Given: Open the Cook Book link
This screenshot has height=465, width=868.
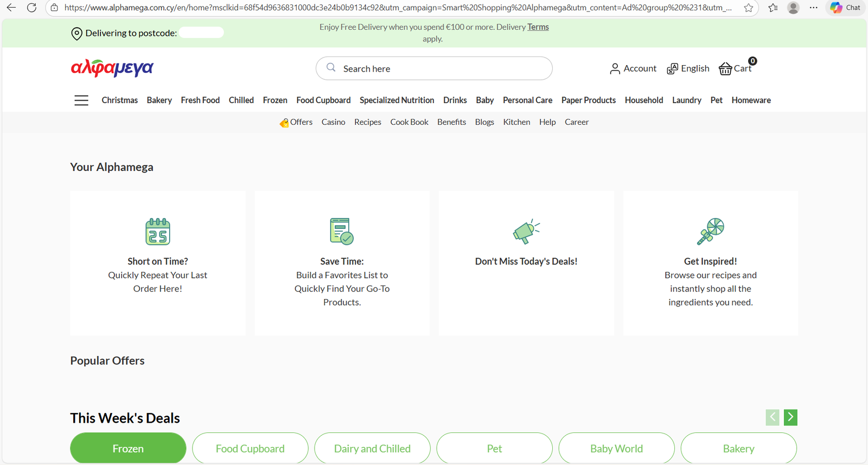Looking at the screenshot, I should (x=410, y=122).
